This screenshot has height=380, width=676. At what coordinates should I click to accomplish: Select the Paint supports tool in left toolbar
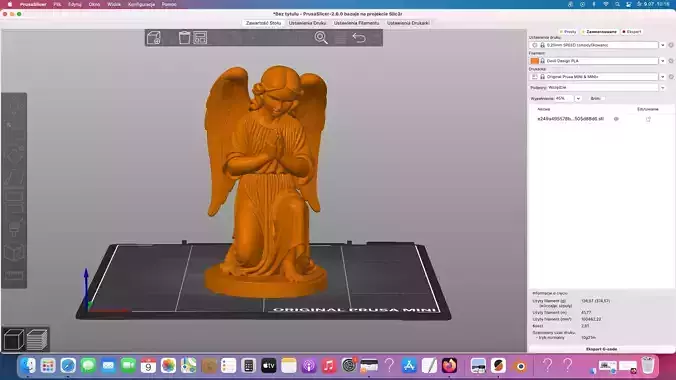pyautogui.click(x=14, y=226)
